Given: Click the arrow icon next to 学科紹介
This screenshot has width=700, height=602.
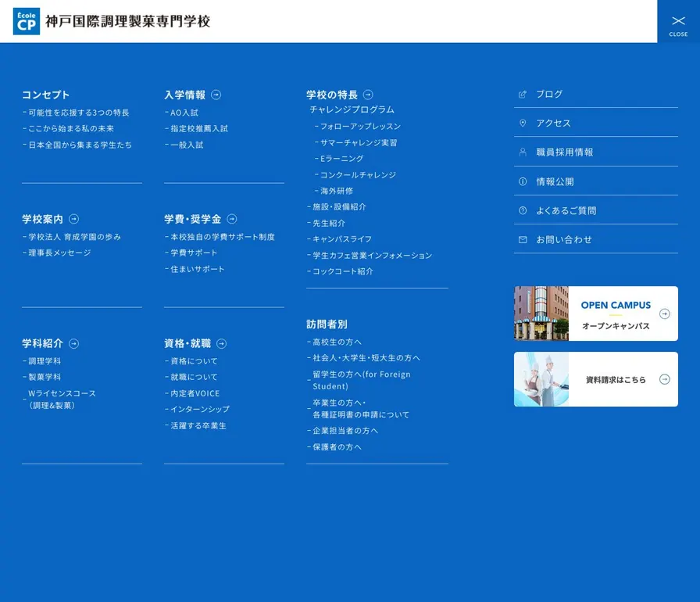Looking at the screenshot, I should tap(74, 343).
